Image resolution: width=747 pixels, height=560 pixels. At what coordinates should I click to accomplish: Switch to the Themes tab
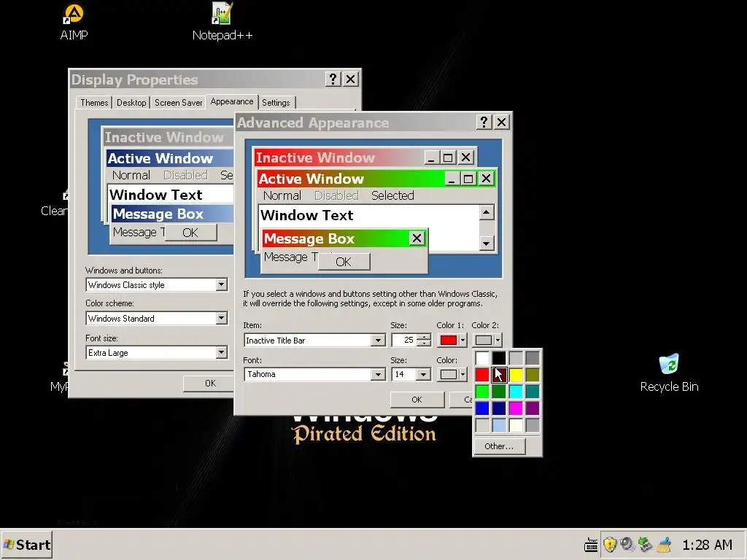94,102
